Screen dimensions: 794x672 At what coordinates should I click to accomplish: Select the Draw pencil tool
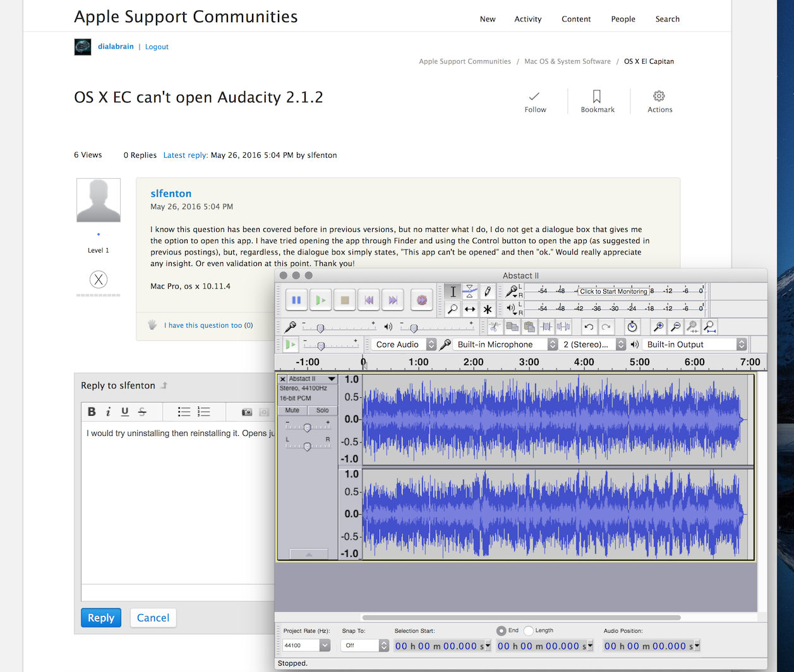coord(487,291)
